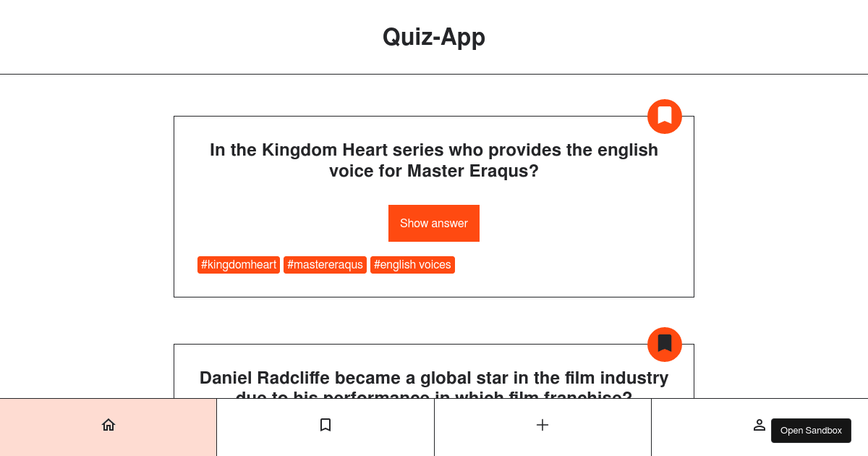Open the profile via the person icon
868x456 pixels.
click(759, 425)
